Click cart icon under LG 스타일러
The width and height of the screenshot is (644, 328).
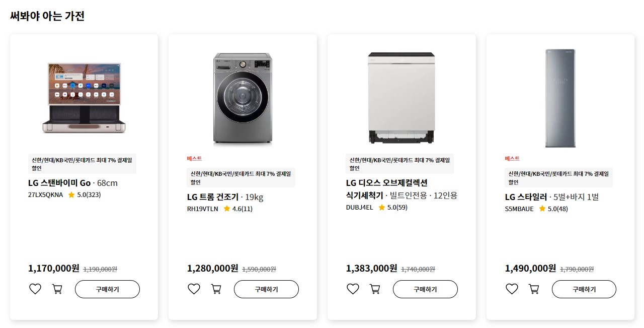(534, 289)
